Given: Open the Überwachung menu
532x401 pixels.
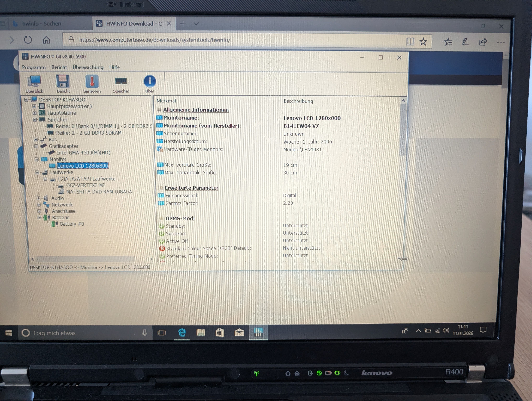Looking at the screenshot, I should 88,67.
